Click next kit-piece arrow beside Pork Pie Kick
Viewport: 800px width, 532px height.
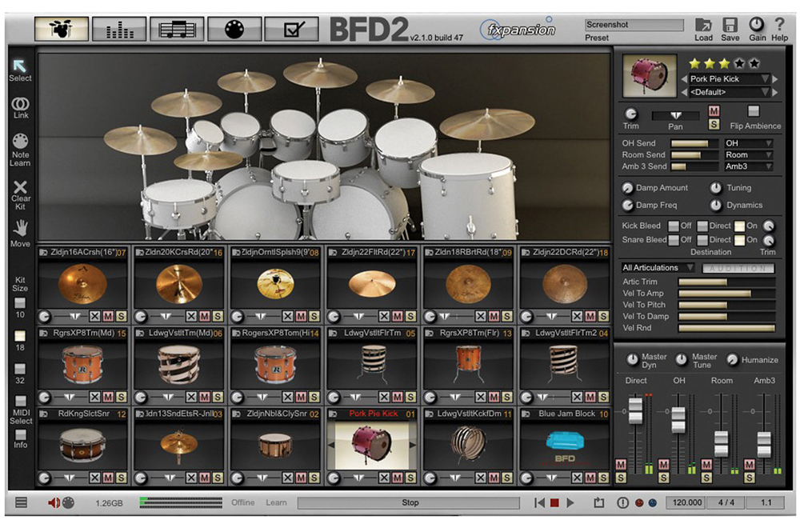pos(775,79)
